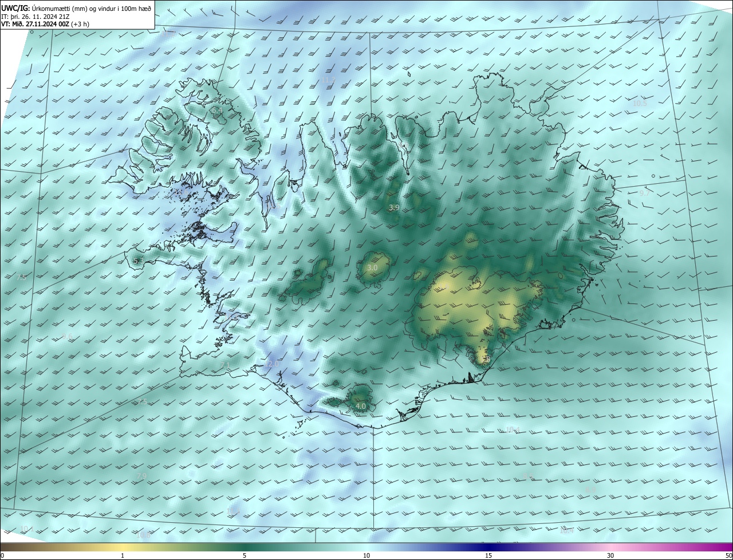Click the colour scale tick label 30
The height and width of the screenshot is (560, 733).
[610, 555]
